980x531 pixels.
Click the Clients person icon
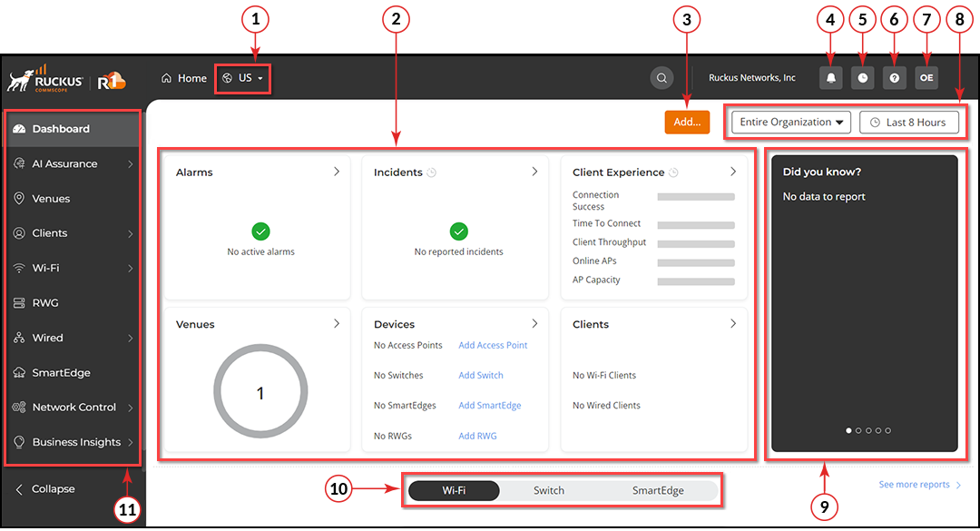click(x=19, y=233)
